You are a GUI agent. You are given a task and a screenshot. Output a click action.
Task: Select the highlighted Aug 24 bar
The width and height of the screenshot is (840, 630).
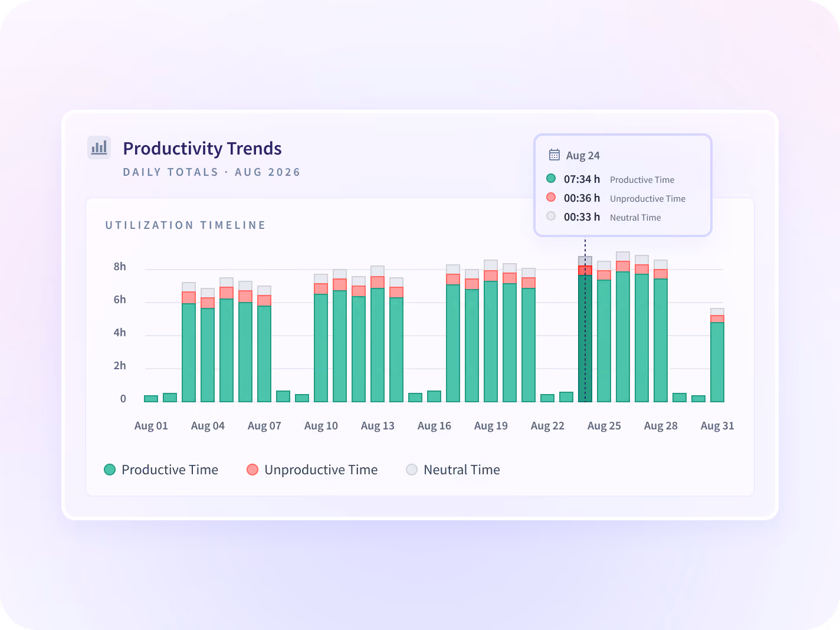click(585, 329)
